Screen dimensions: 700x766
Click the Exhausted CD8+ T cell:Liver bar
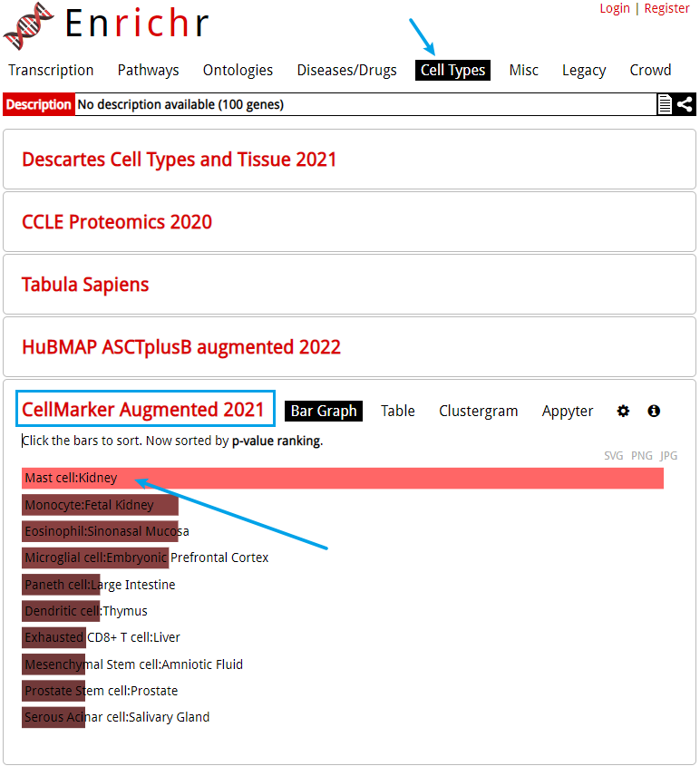(53, 637)
